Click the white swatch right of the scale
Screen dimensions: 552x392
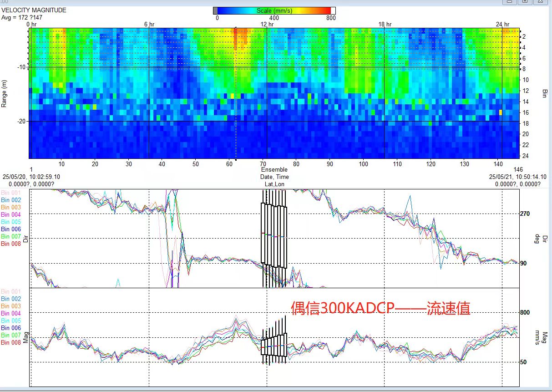pyautogui.click(x=333, y=10)
